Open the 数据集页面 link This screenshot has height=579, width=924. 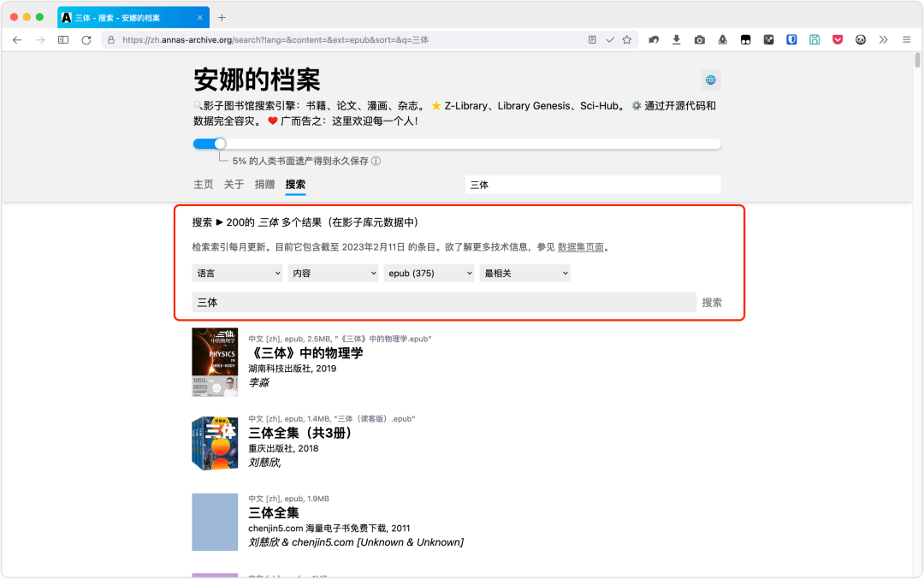click(580, 247)
